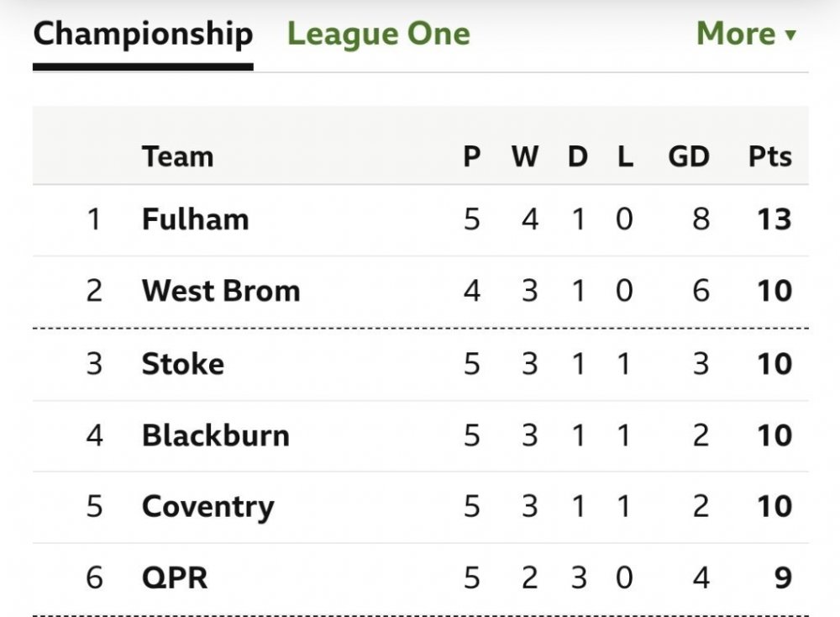Viewport: 840px width, 617px height.
Task: Click position number 1 in table
Action: 93,219
